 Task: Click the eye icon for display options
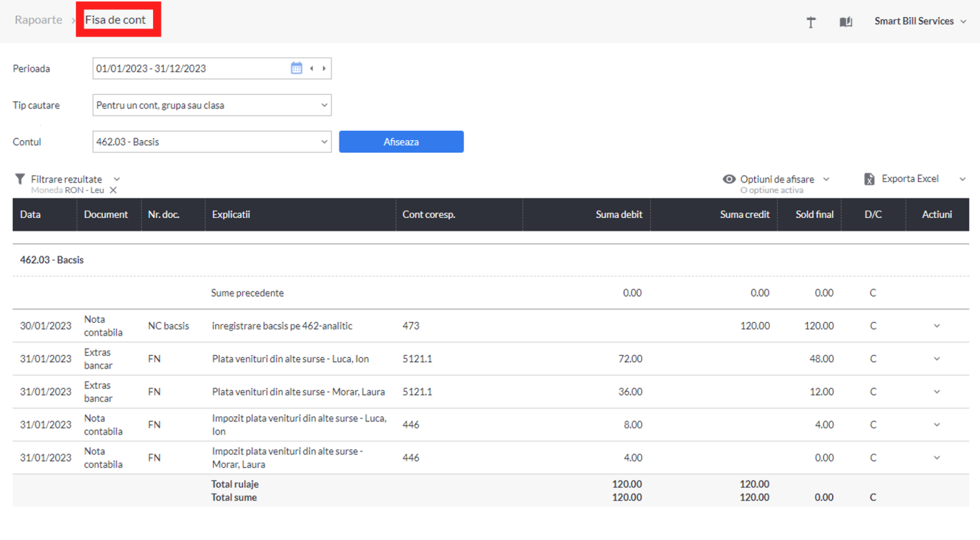[729, 179]
